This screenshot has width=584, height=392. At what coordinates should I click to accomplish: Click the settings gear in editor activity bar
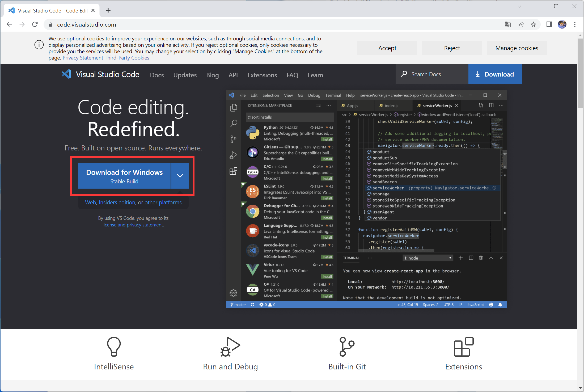pyautogui.click(x=233, y=293)
